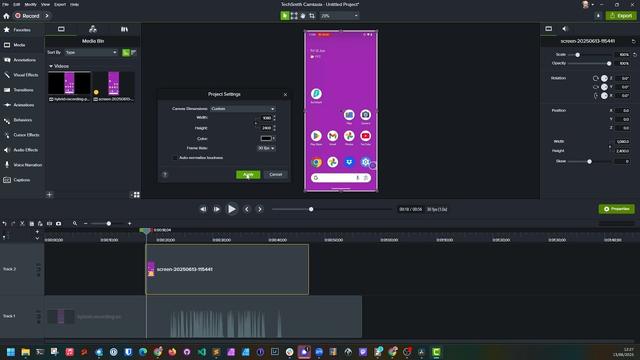
Task: Jump to the previous marker arrow
Action: point(247,209)
